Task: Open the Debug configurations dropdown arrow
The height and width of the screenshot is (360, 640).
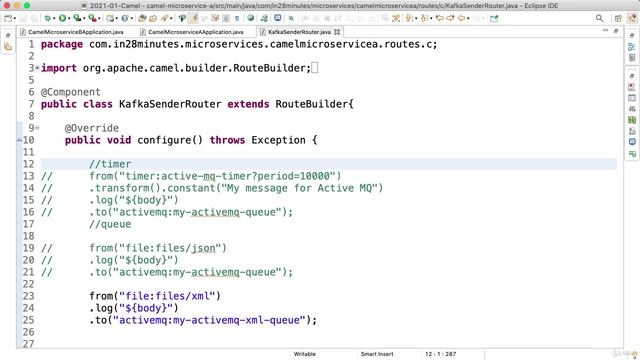Action: pos(54,18)
